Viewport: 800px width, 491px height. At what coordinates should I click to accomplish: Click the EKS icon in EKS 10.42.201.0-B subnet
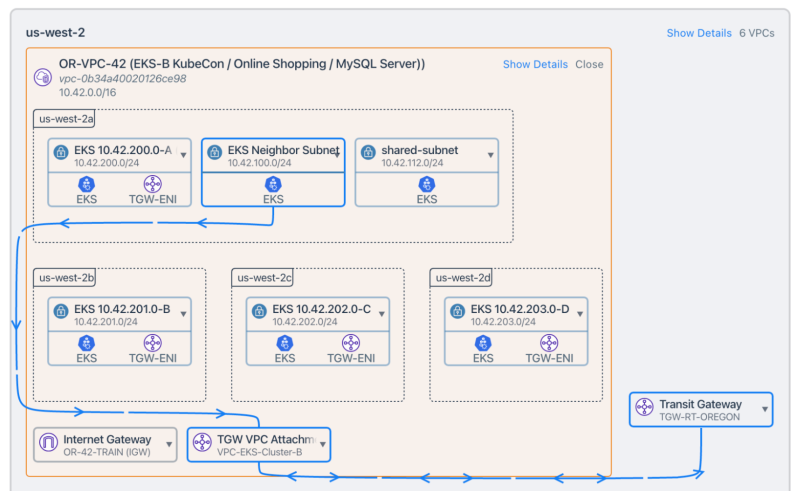point(86,343)
